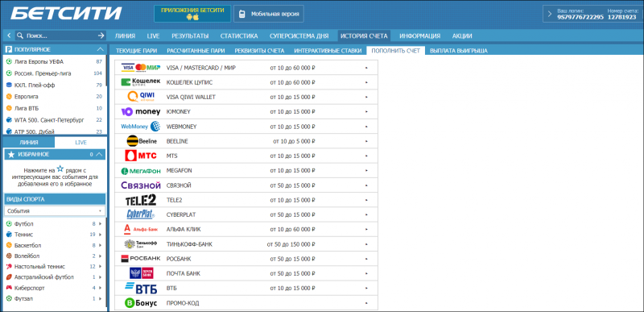Click the Бонус promo-code logo
This screenshot has height=312, width=644.
coord(141,303)
